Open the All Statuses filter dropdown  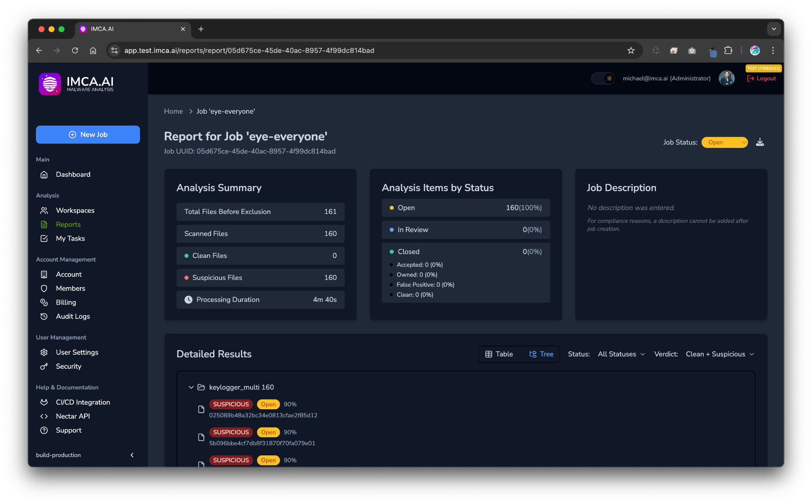(x=621, y=354)
